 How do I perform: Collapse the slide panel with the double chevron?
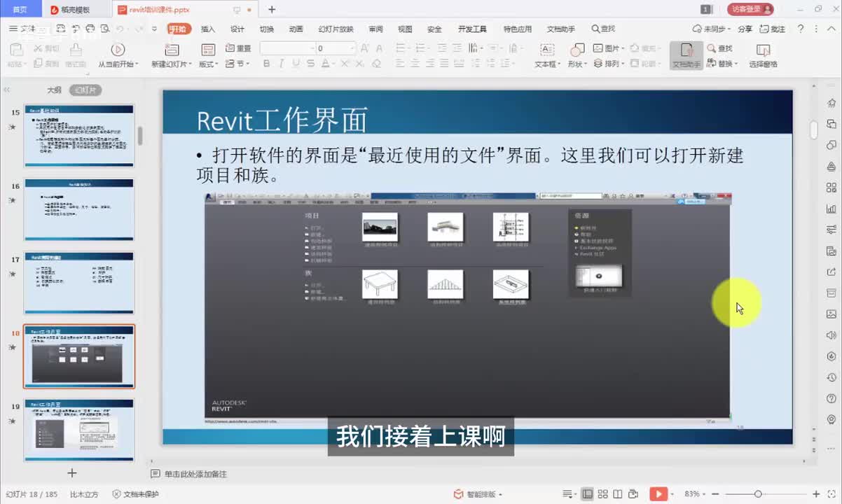[x=7, y=90]
